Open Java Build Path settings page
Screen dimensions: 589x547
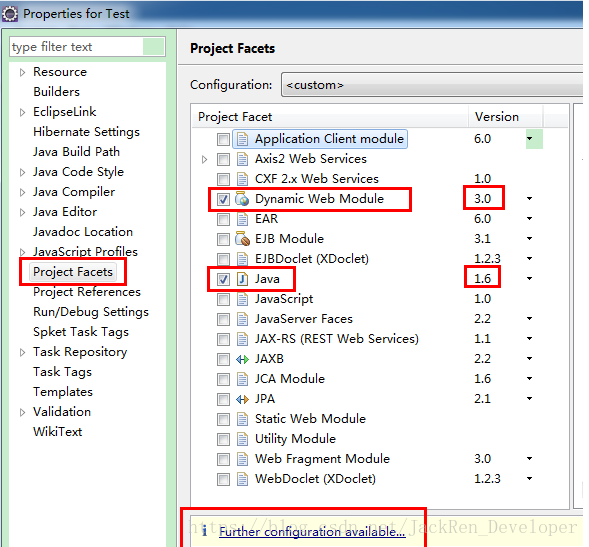(76, 152)
